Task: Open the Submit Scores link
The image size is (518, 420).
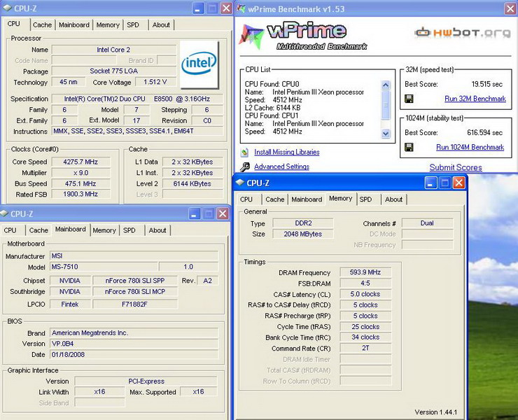Action: pos(456,167)
